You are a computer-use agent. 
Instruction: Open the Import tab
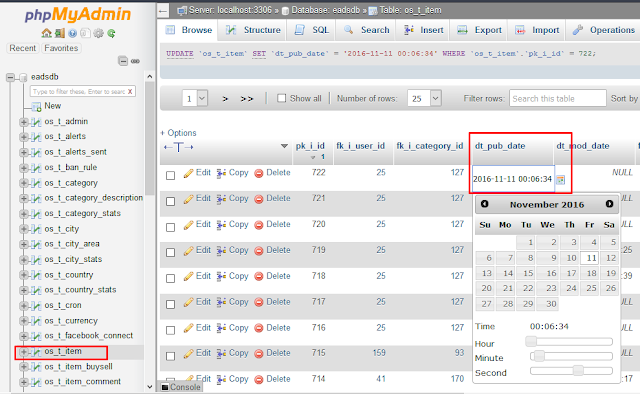click(x=536, y=30)
